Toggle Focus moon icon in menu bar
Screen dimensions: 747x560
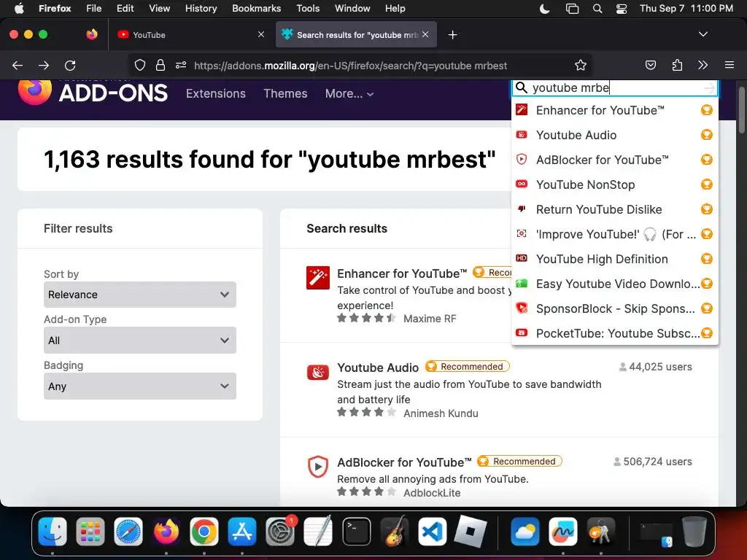tap(544, 9)
